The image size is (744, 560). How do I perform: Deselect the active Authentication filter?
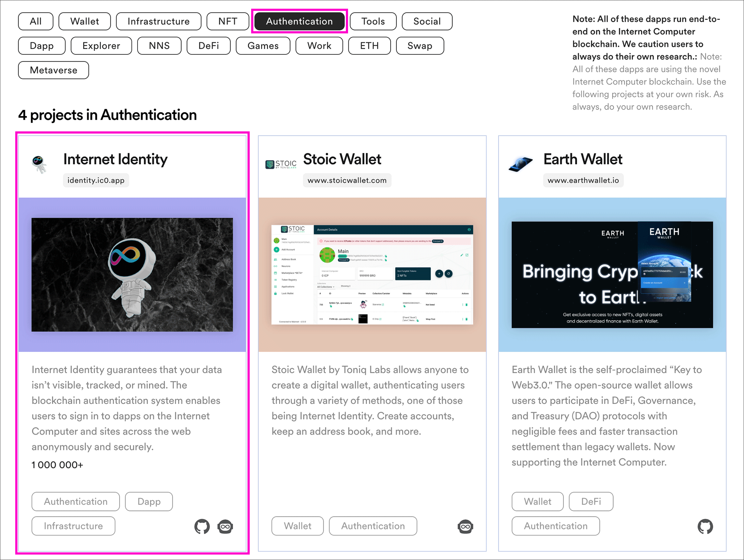coord(299,21)
